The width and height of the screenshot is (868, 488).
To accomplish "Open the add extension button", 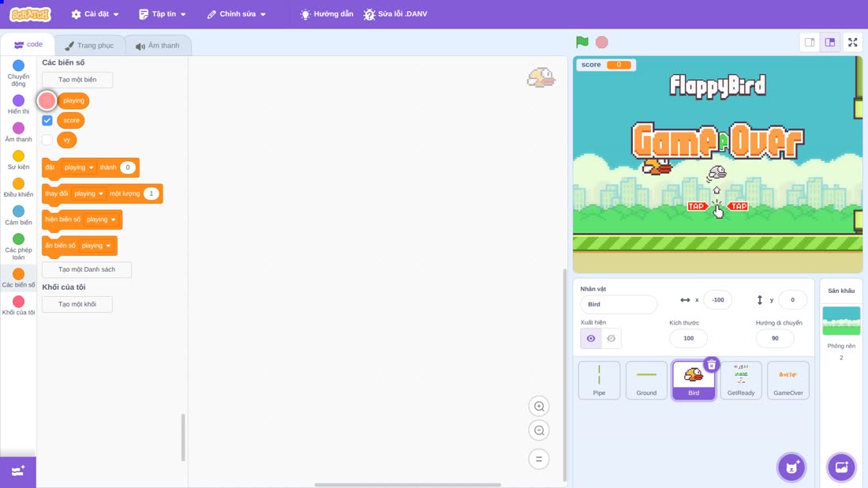I will tap(18, 471).
